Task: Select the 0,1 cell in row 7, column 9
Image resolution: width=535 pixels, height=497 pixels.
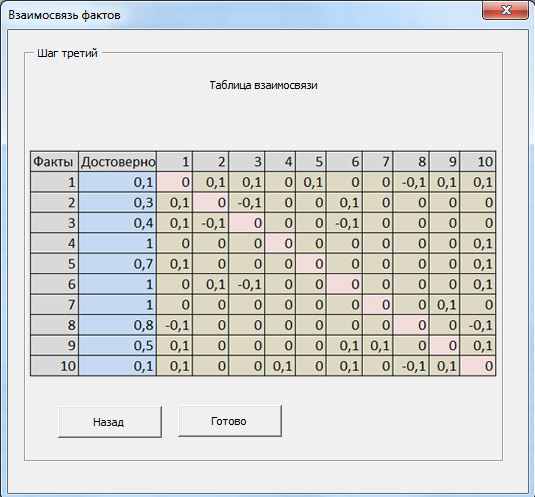Action: click(x=445, y=305)
